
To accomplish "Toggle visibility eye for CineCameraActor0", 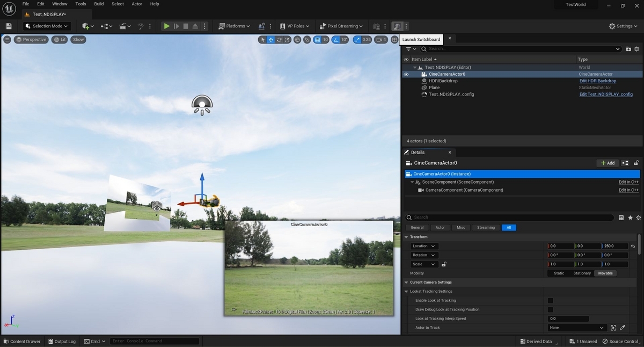I will pyautogui.click(x=406, y=74).
